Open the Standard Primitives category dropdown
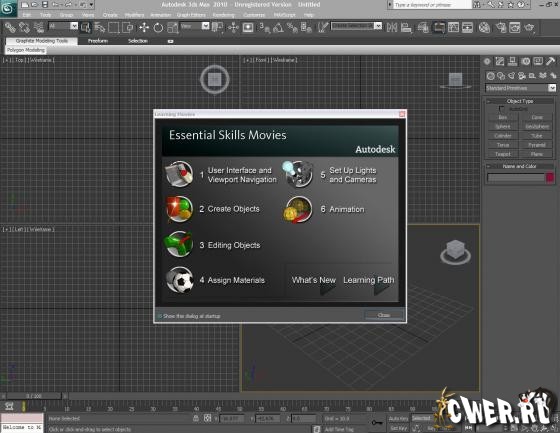The height and width of the screenshot is (433, 560). pos(552,88)
